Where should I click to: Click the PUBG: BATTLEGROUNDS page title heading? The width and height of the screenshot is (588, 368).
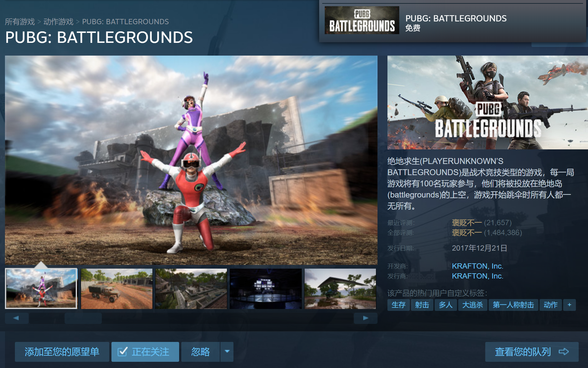click(99, 38)
